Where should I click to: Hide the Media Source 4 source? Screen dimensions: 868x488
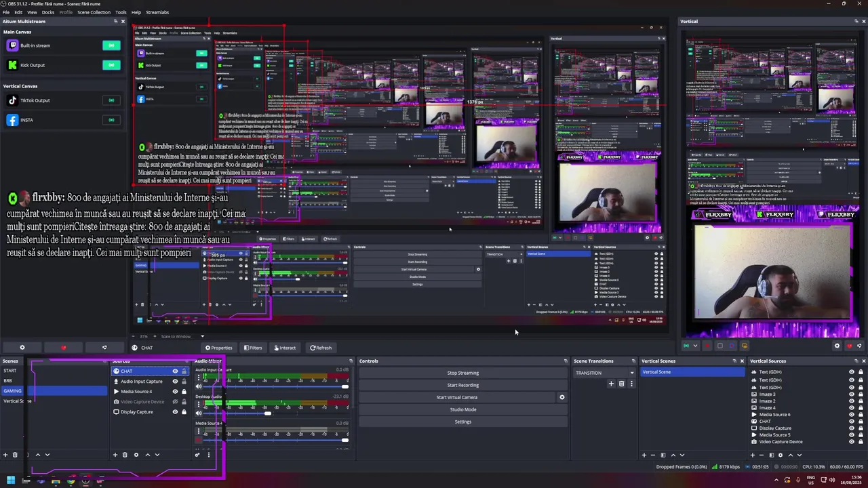click(x=175, y=392)
